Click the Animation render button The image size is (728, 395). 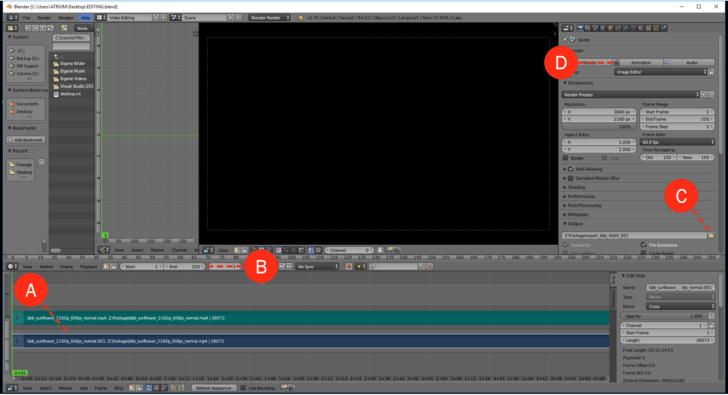(638, 62)
